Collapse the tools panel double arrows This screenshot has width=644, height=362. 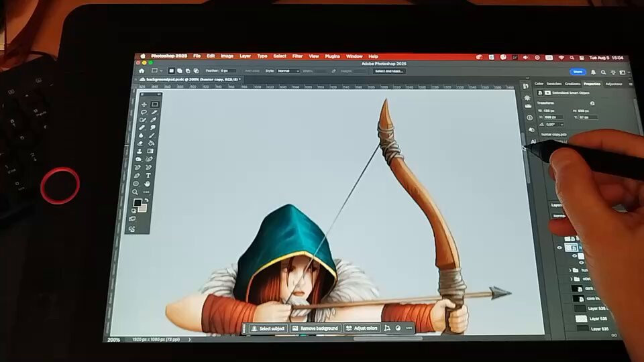(159, 95)
